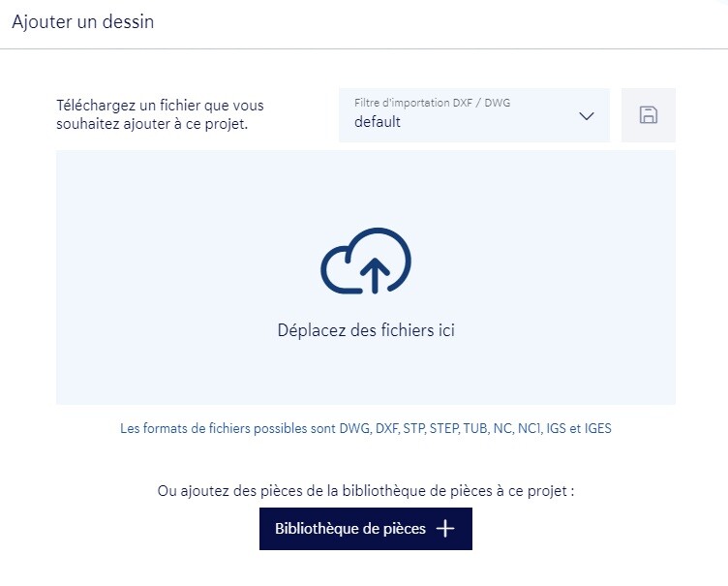This screenshot has width=728, height=586.
Task: Click 'DWG, DXF' in the formats list
Action: pos(372,428)
